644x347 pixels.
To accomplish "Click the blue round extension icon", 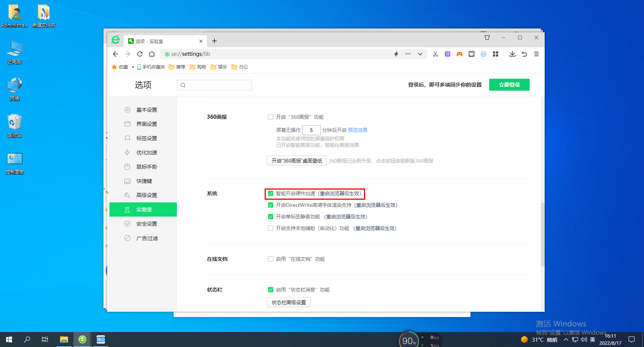I will (x=484, y=54).
